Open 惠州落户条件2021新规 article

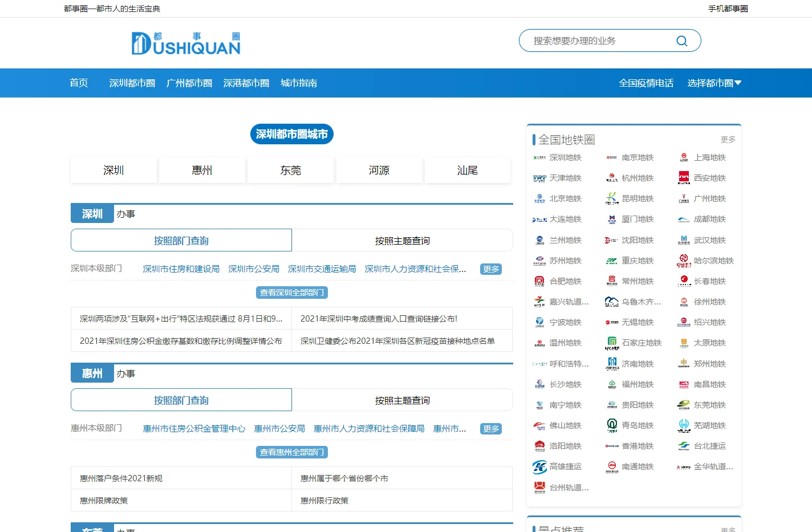click(121, 478)
